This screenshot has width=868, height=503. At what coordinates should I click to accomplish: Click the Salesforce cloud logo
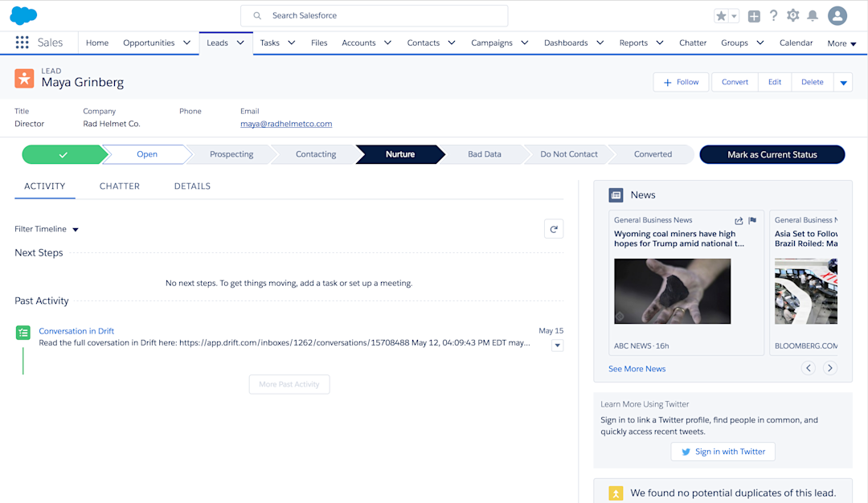23,15
